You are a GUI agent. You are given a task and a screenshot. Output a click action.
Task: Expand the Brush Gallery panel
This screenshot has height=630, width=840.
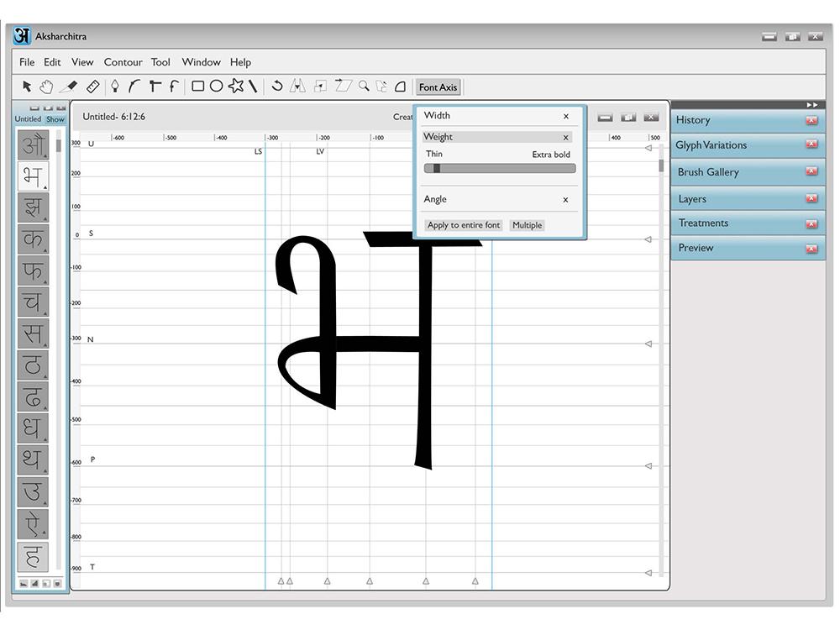pyautogui.click(x=748, y=172)
